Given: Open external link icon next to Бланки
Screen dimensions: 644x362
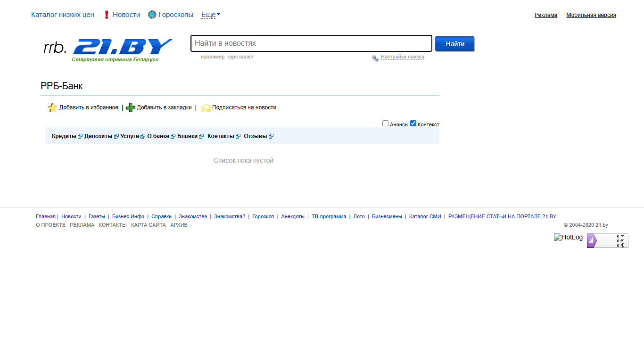Looking at the screenshot, I should tap(201, 136).
